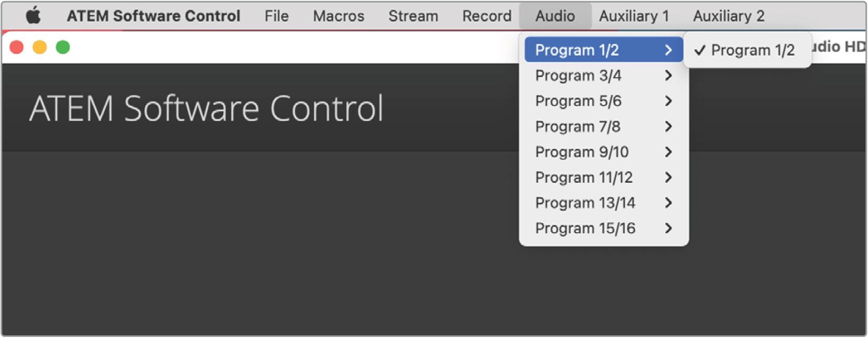Expand Program 7/8 submenu
This screenshot has height=338, width=868.
604,126
